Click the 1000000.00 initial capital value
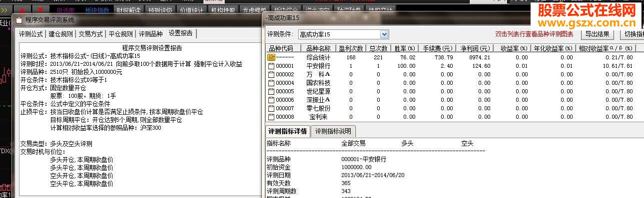This screenshot has height=198, width=644. click(x=356, y=167)
